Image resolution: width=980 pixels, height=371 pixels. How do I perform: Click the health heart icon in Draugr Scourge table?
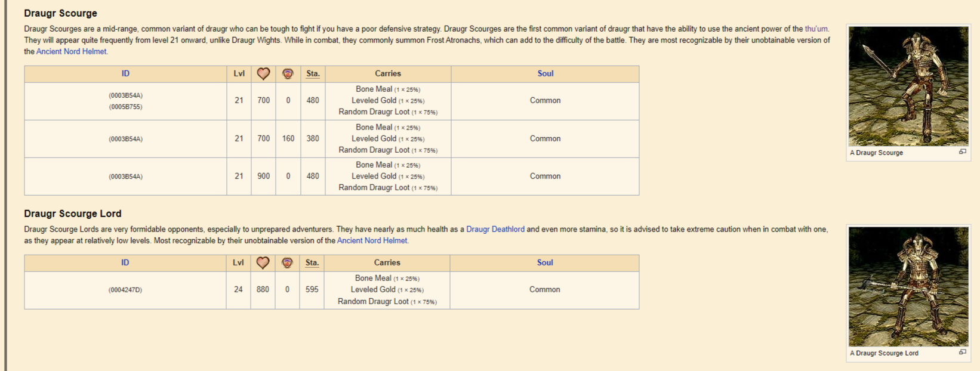pos(263,73)
